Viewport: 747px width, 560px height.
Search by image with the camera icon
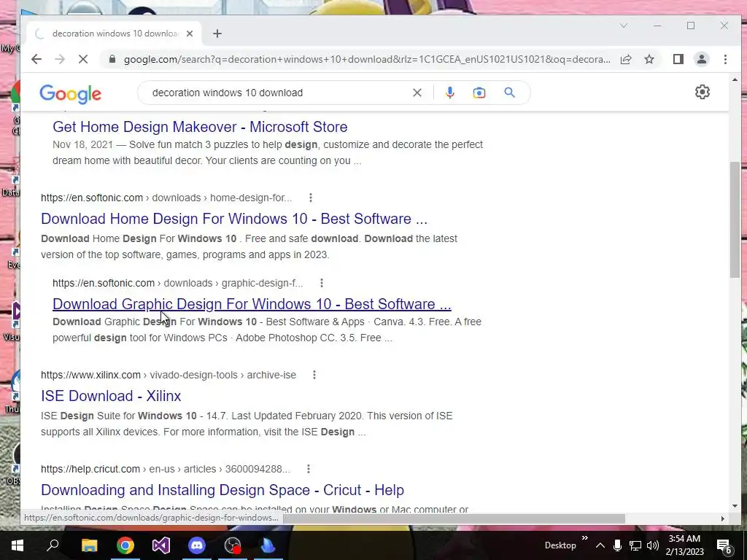click(x=479, y=93)
